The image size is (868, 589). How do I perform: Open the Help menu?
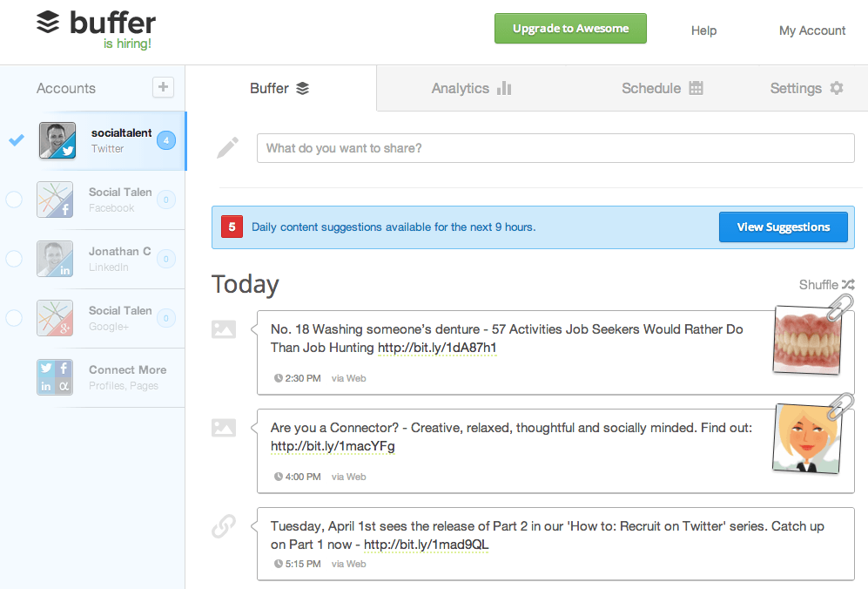(x=703, y=30)
